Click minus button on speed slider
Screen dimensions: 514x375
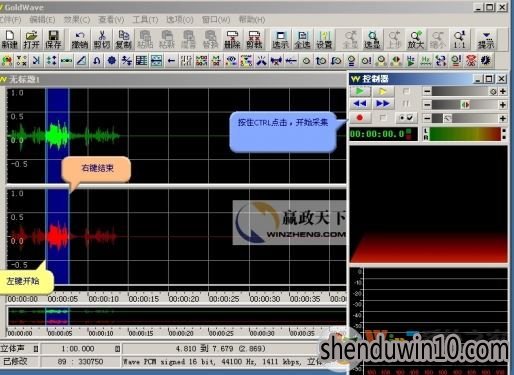[x=427, y=118]
